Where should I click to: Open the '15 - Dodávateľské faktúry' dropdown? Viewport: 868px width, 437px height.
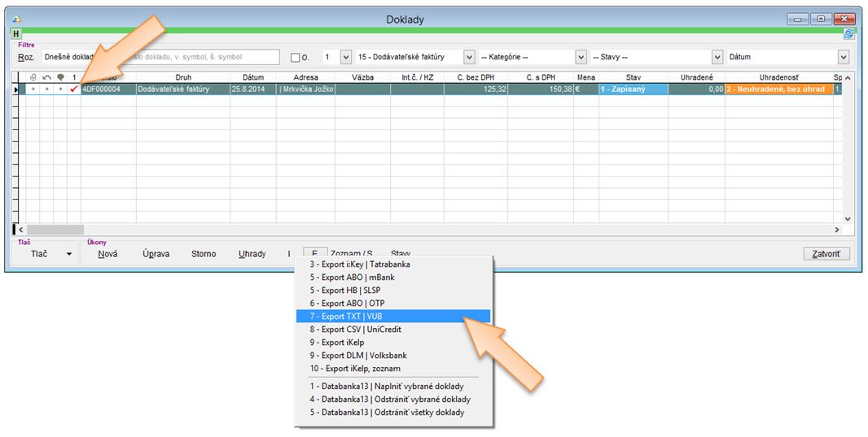[469, 58]
